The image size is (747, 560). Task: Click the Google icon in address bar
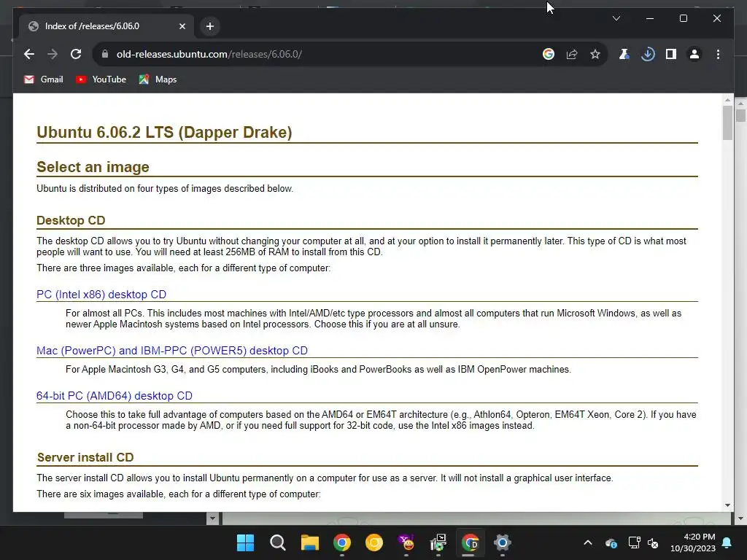(549, 54)
